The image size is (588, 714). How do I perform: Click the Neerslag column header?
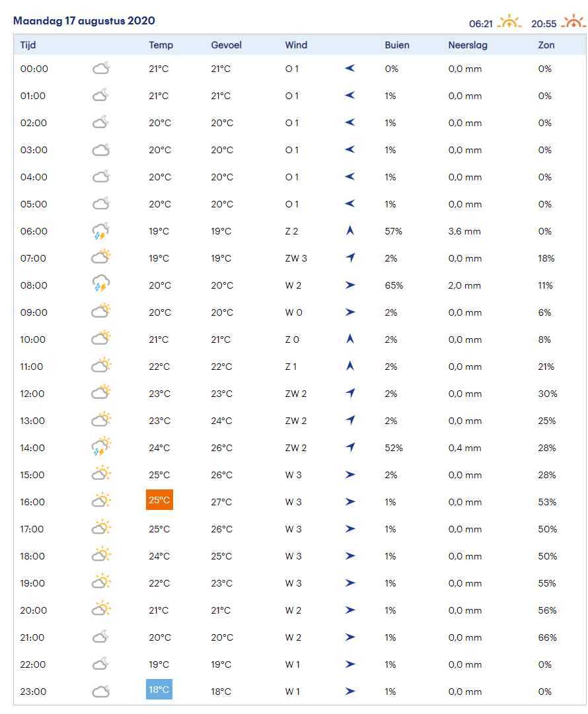[468, 45]
